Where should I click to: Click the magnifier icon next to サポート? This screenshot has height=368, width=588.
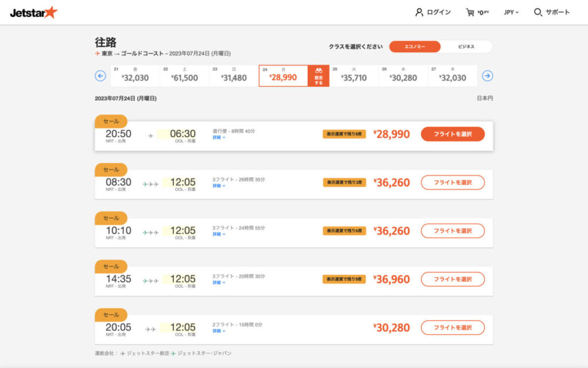pos(538,11)
